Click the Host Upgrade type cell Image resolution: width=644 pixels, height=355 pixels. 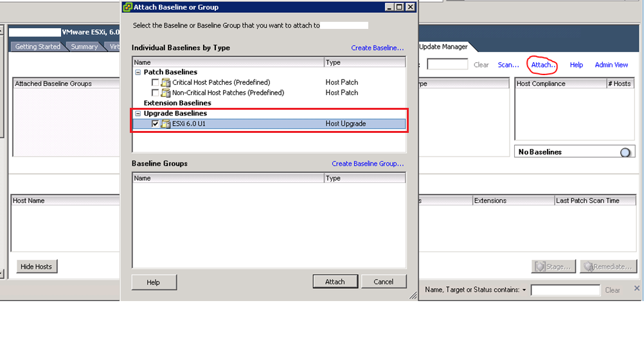[345, 123]
